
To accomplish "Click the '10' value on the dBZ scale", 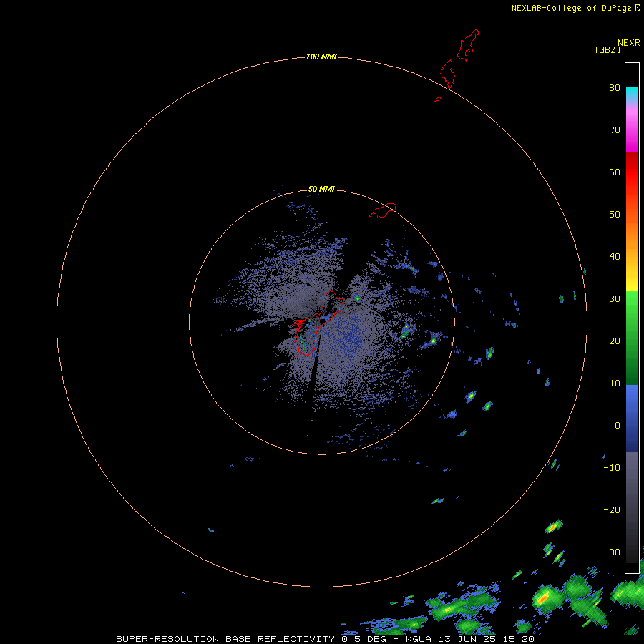I will pyautogui.click(x=615, y=384).
